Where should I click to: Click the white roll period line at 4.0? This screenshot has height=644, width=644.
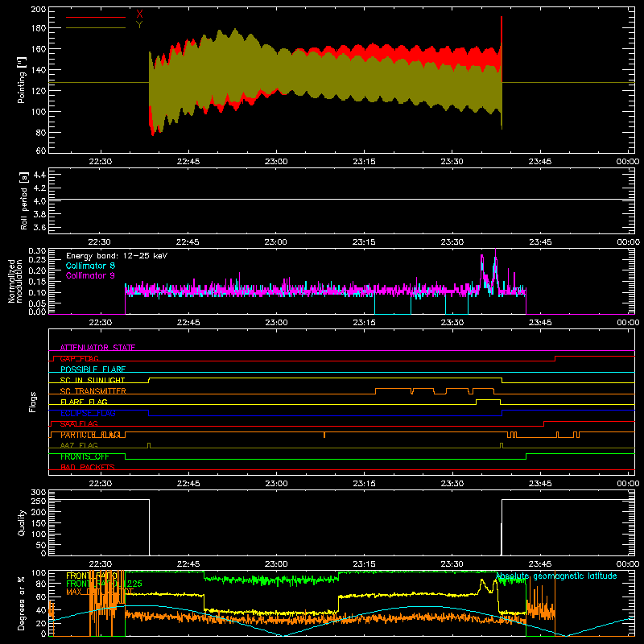341,200
